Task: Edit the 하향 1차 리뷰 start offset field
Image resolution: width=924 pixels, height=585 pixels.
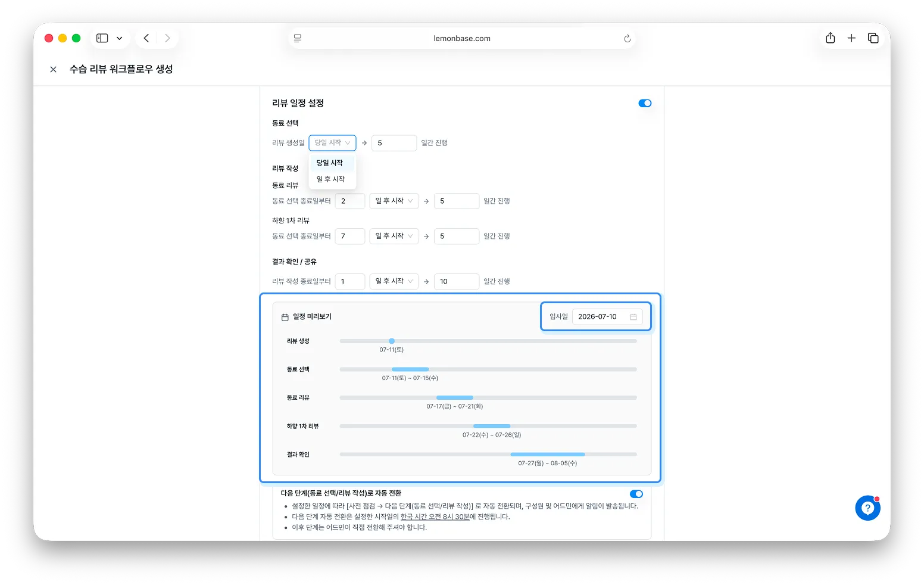Action: [350, 237]
